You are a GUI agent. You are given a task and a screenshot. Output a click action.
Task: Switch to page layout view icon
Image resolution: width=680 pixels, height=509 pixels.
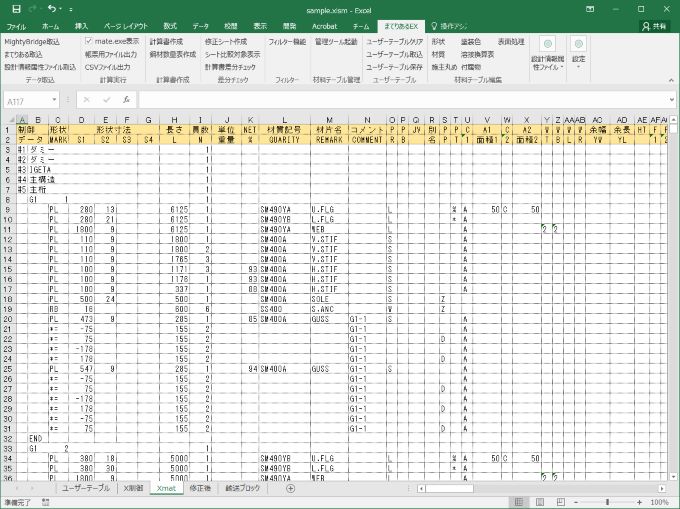pyautogui.click(x=539, y=502)
